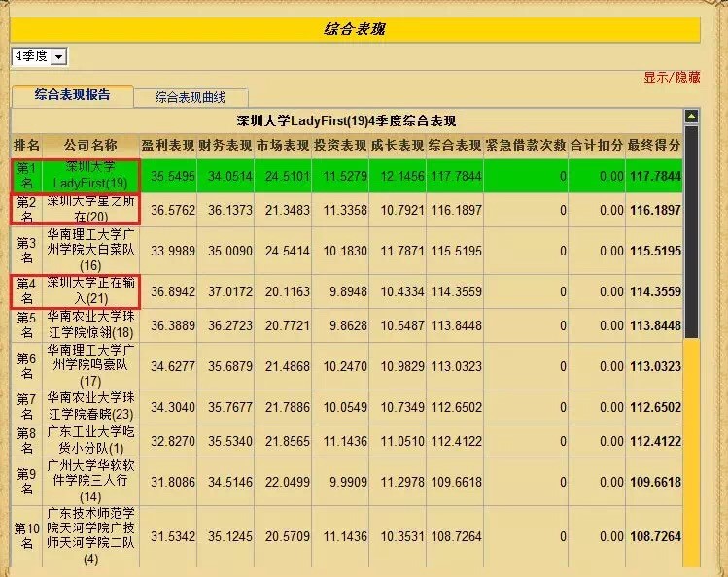Viewport: 728px width, 577px height.
Task: Click finance value 37.0172
Action: (230, 291)
